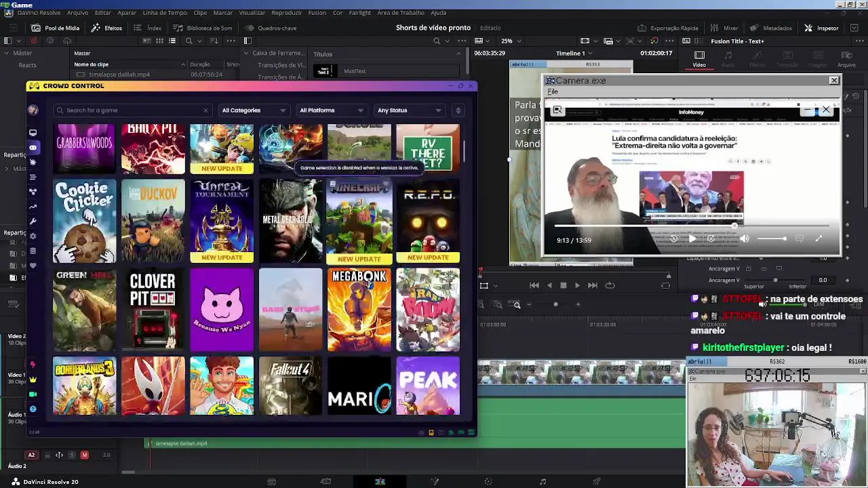Click the heart icon in Crowd Control sidebar
Viewport: 868px width, 488px height.
(33, 266)
